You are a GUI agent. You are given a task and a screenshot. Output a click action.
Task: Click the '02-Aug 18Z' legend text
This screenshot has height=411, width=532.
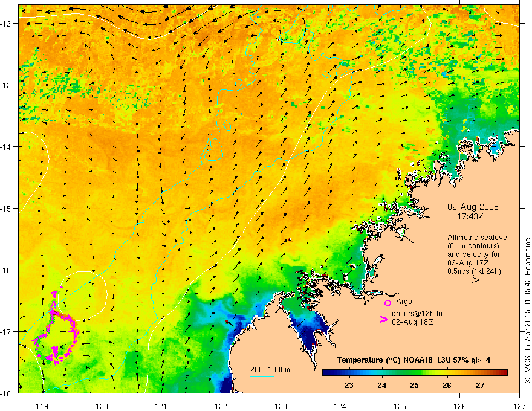(412, 322)
